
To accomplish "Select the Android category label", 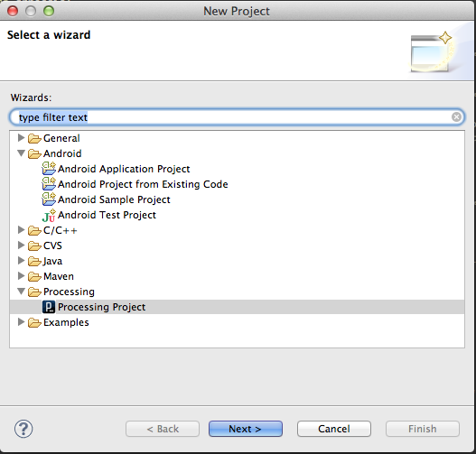I will (62, 153).
